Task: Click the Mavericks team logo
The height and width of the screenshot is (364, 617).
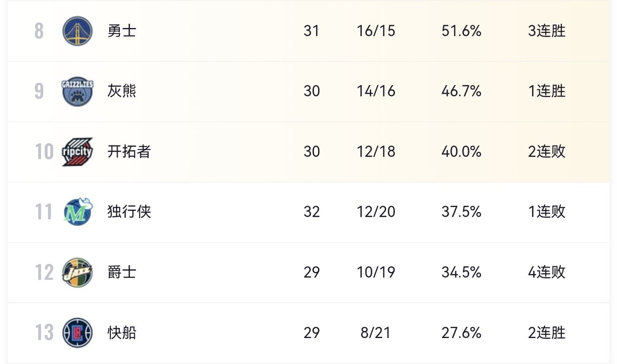Action: [78, 212]
